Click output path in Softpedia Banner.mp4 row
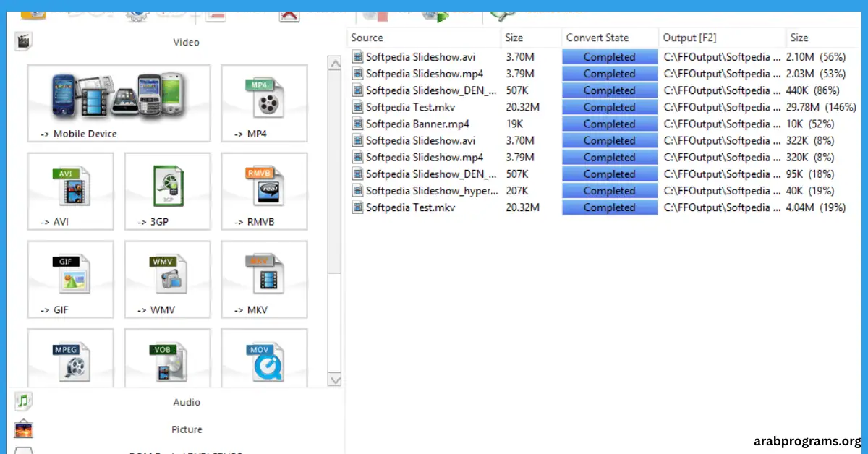 [x=722, y=124]
